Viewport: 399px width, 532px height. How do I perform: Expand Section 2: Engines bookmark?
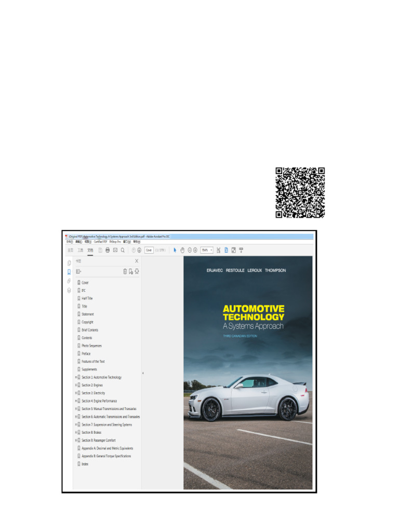(76, 385)
